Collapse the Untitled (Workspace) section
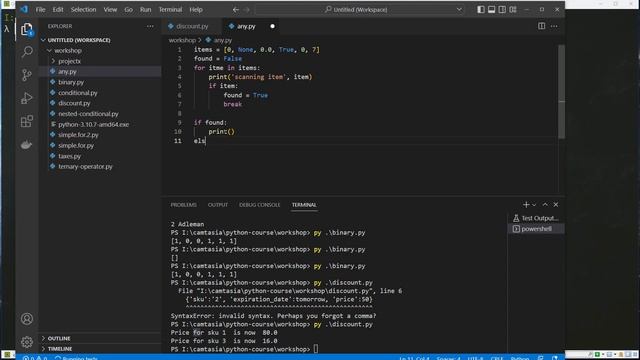640x360 pixels. point(100,40)
